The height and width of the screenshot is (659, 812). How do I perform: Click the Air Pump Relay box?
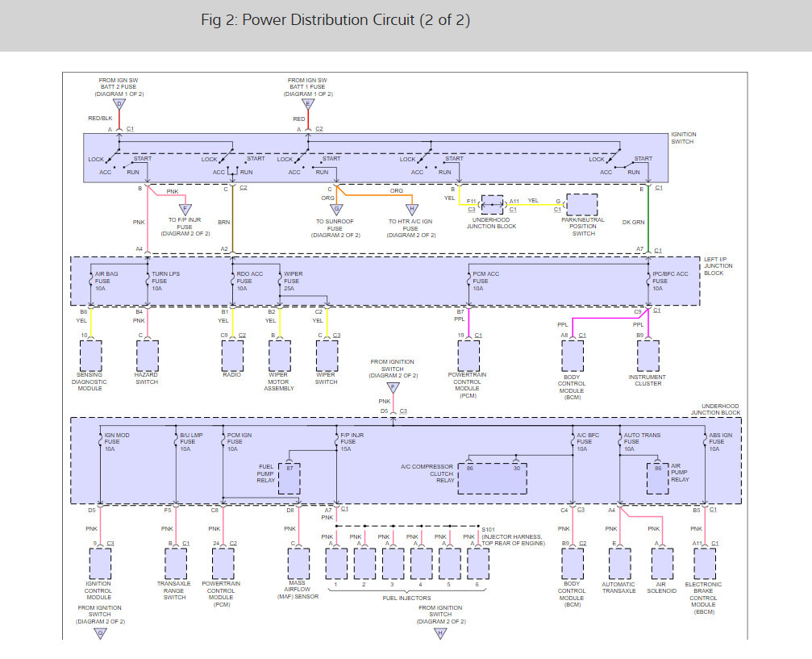point(658,478)
